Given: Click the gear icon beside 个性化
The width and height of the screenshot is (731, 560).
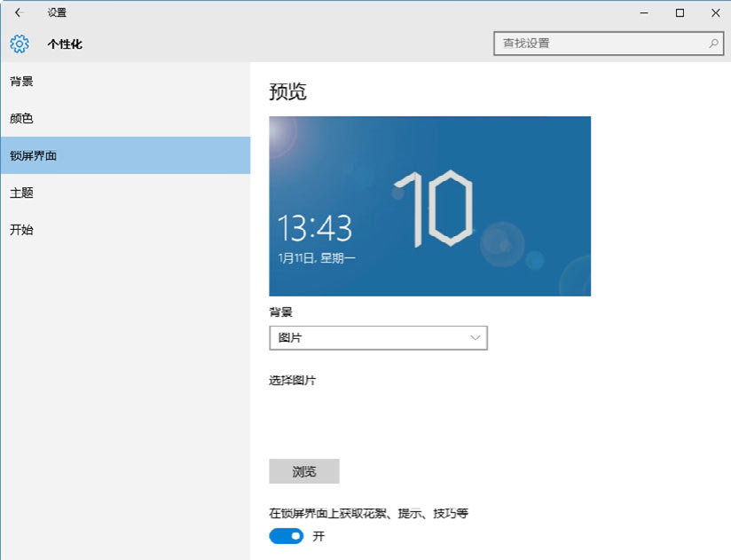Looking at the screenshot, I should click(20, 43).
